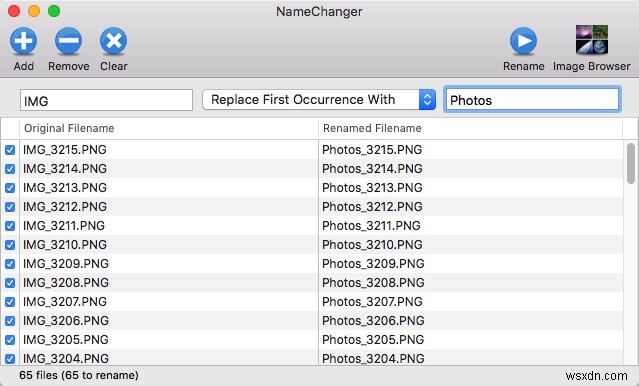Disable renaming for IMG_3211.PNG
The height and width of the screenshot is (386, 639).
click(10, 226)
